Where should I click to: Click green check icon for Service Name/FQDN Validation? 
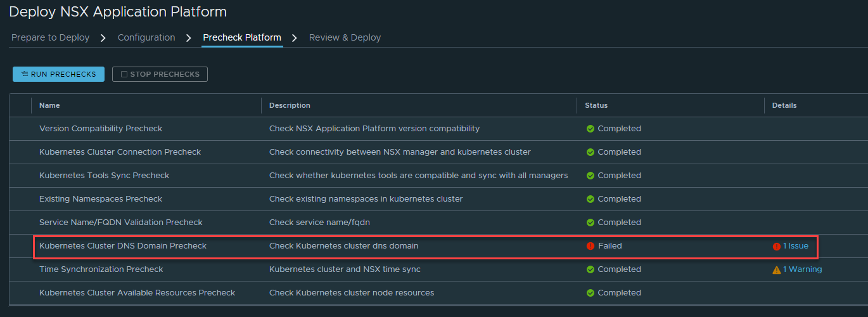pyautogui.click(x=590, y=223)
